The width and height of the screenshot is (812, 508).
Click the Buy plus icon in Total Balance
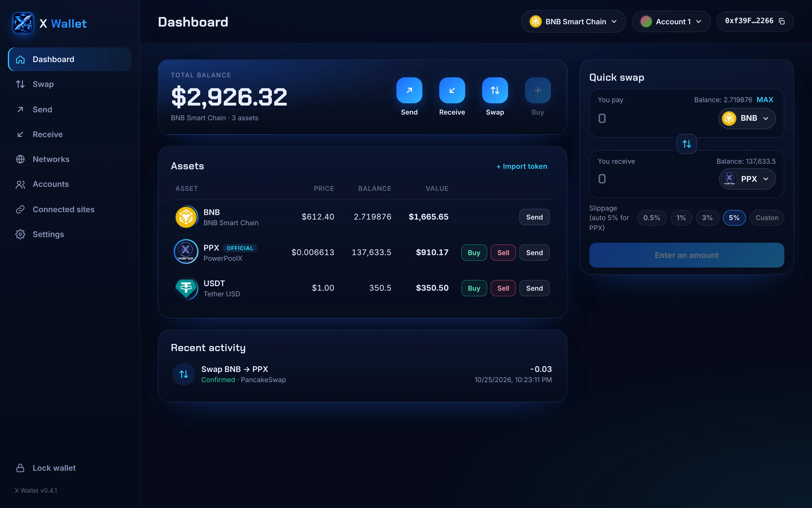538,90
